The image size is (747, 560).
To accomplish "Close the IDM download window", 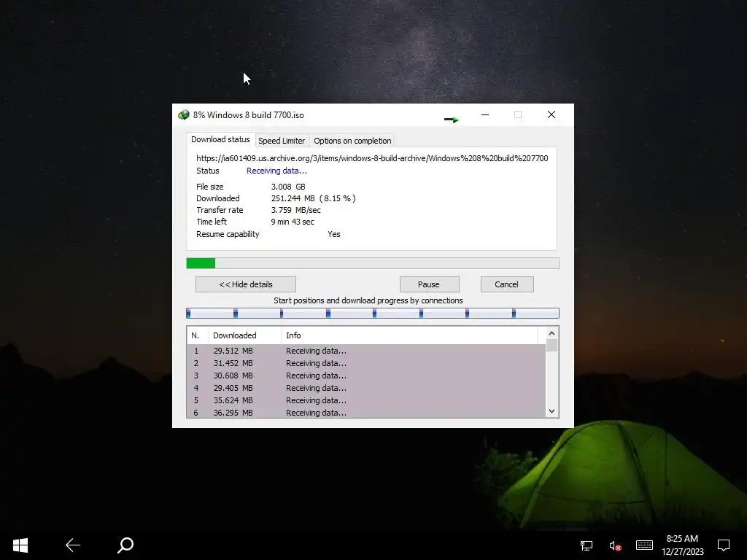I will [551, 114].
